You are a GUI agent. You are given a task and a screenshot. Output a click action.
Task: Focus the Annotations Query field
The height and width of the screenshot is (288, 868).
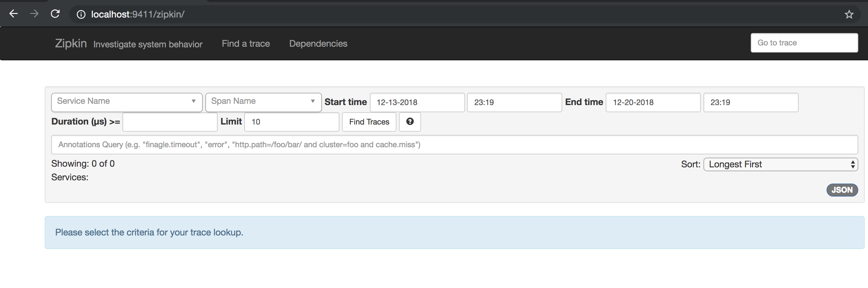pyautogui.click(x=454, y=145)
